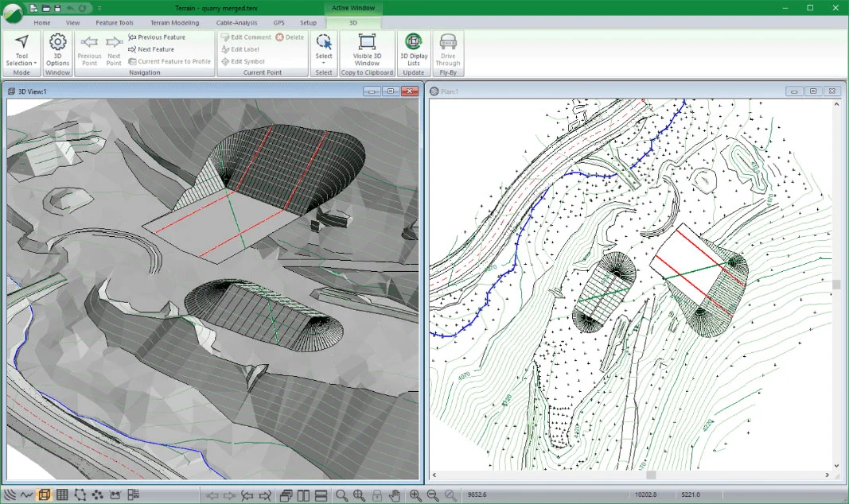Click the zoom out minus magnifier
The image size is (849, 504).
(x=433, y=495)
